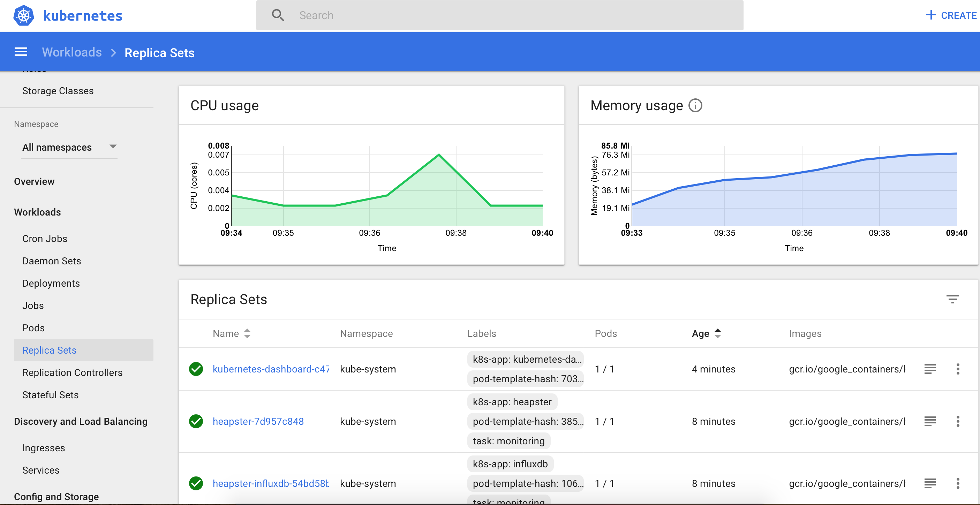The width and height of the screenshot is (980, 505).
Task: Click the green status check for heapster-7d957c848
Action: point(196,421)
